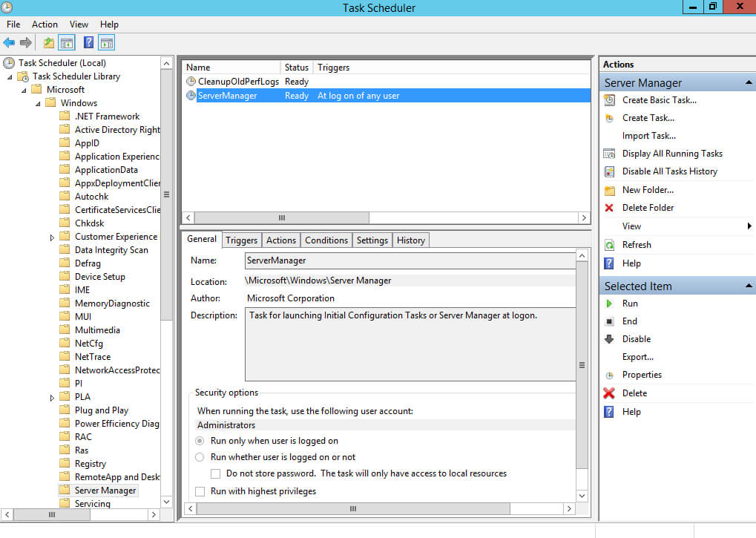This screenshot has height=538, width=756.
Task: Collapse the Microsoft tree node
Action: 24,91
